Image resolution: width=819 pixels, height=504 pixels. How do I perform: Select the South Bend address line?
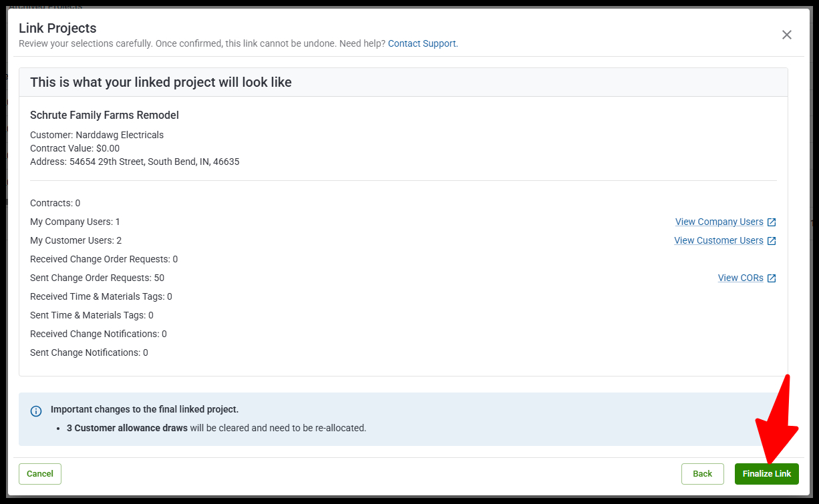(x=135, y=162)
